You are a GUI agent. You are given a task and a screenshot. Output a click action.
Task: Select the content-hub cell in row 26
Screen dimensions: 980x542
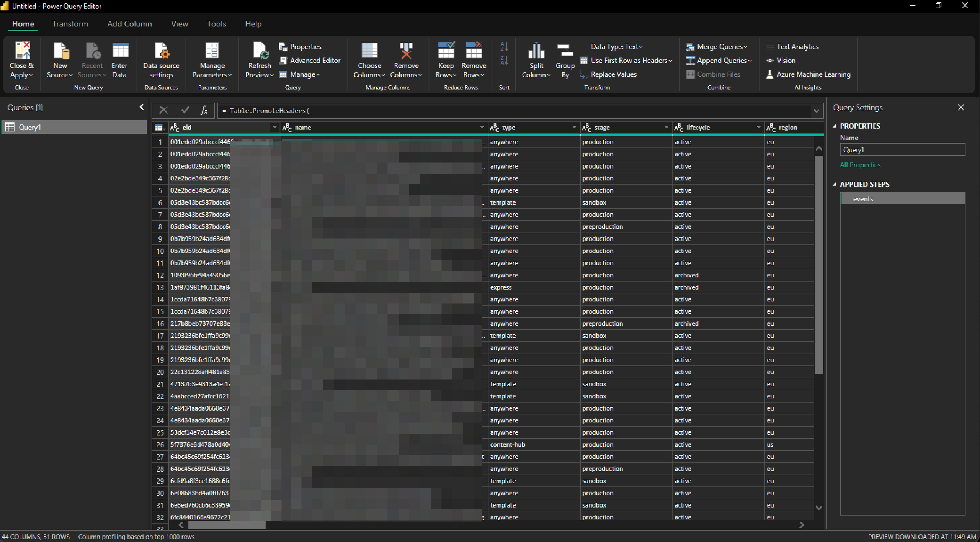coord(534,445)
